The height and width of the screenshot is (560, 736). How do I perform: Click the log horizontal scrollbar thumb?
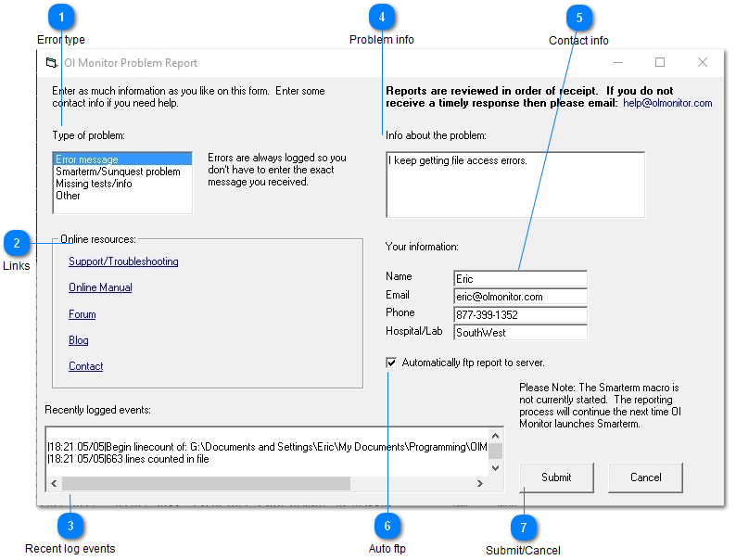206,483
